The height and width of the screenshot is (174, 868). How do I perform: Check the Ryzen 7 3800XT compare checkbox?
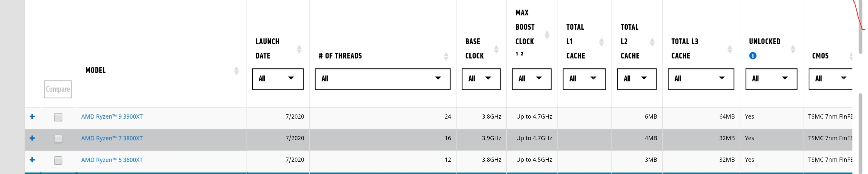tap(58, 139)
